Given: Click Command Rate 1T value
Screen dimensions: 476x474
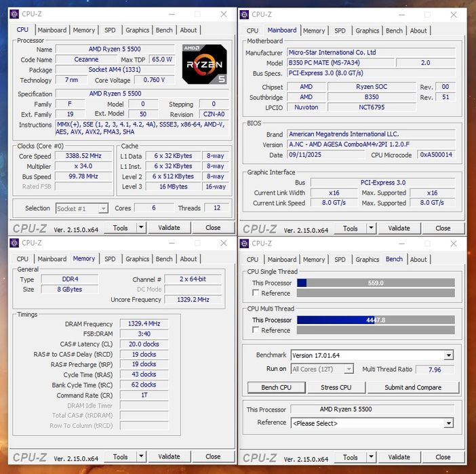Looking at the screenshot, I should (144, 395).
